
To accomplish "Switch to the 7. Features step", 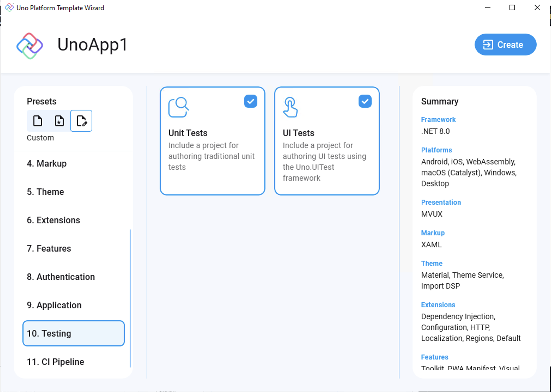I will tap(49, 248).
